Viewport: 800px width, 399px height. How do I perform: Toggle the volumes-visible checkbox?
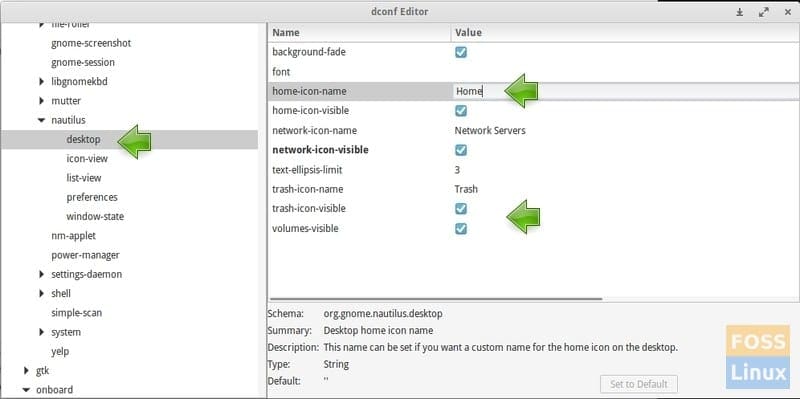tap(461, 228)
